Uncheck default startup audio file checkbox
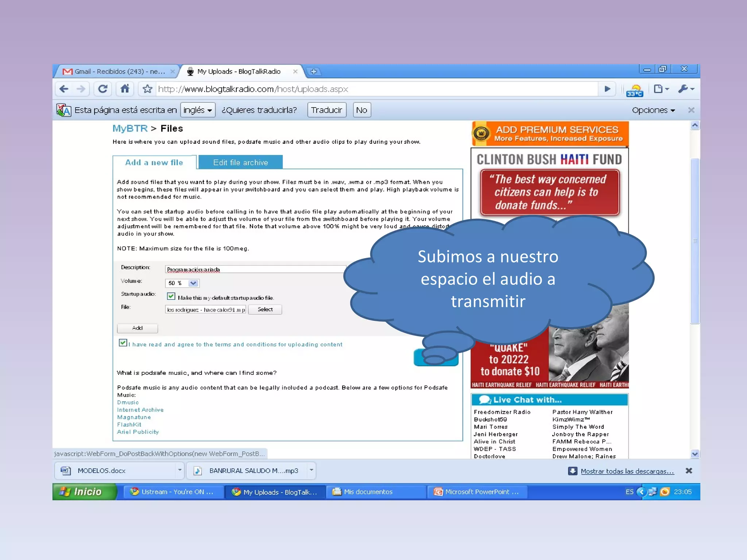This screenshot has height=560, width=747. (171, 296)
